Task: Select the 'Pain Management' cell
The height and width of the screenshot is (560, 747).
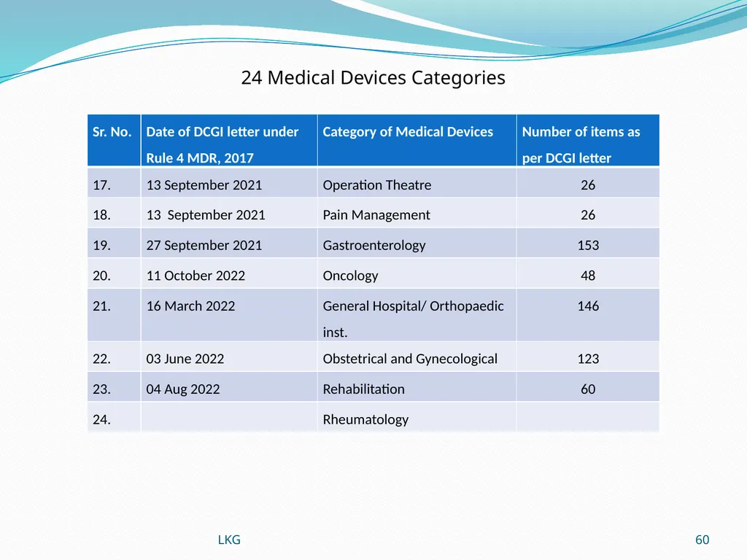Action: coord(417,213)
